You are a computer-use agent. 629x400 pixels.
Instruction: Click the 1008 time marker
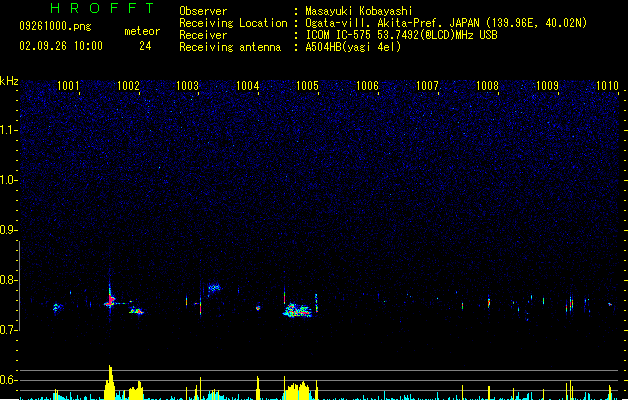pos(487,86)
